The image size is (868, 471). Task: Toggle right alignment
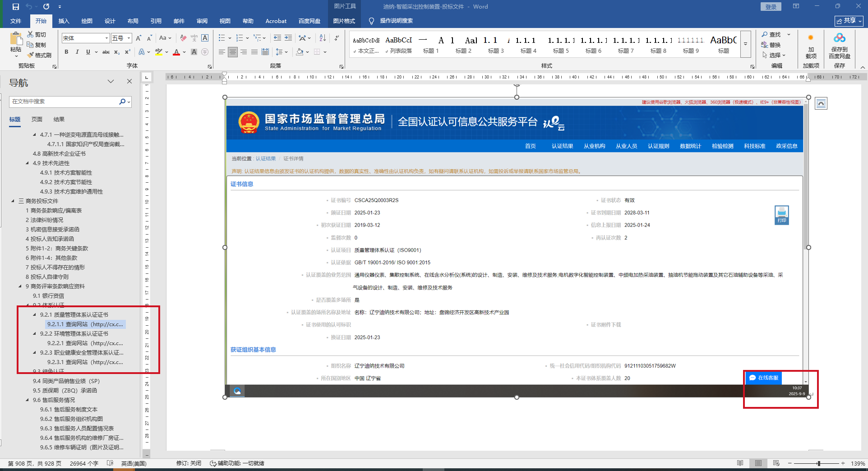[x=244, y=52]
